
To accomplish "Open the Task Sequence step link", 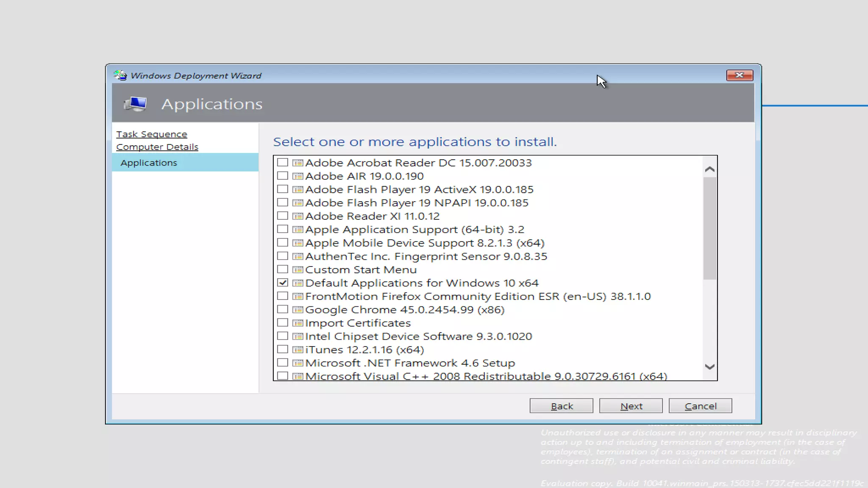I will (x=152, y=134).
